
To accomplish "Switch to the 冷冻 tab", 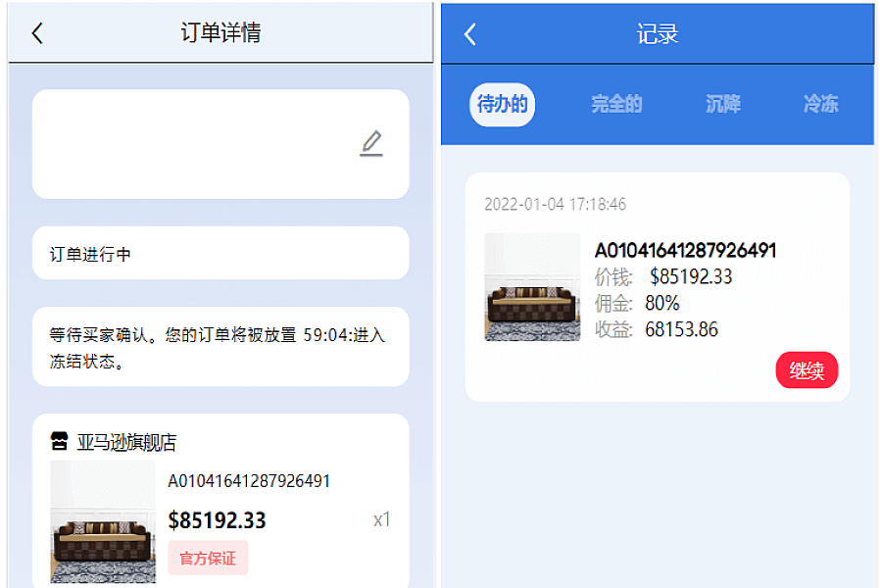I will coord(820,104).
